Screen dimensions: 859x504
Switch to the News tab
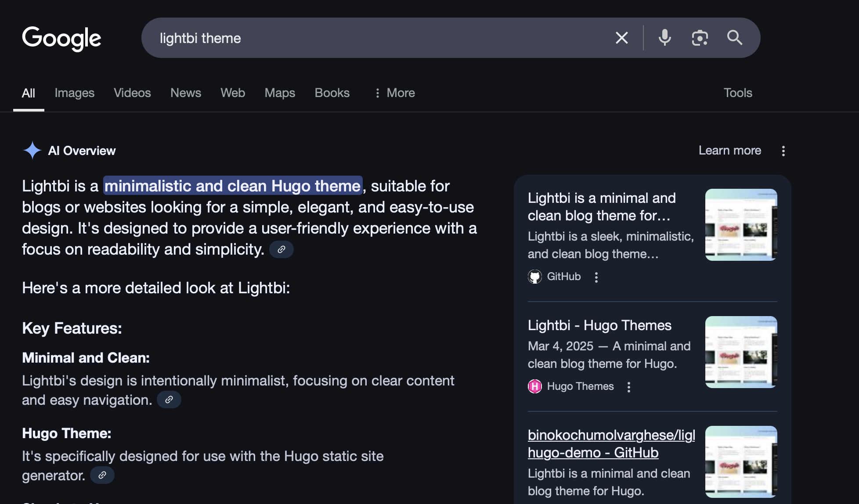tap(186, 93)
